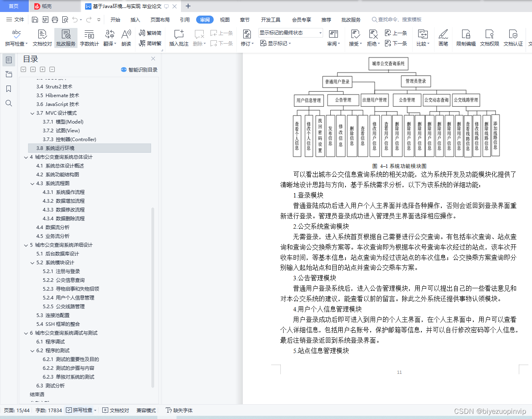This screenshot has height=419, width=532.
Task: Collapse chapter 5 城市公交查询系统详细设计
Action: (x=26, y=245)
